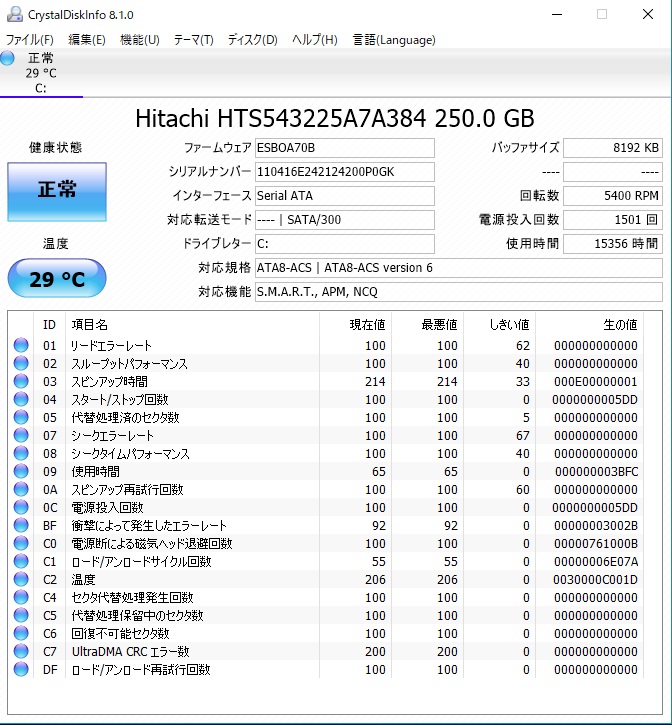The image size is (672, 725).
Task: Click the インターフェース field Serial ATA
Action: pyautogui.click(x=345, y=196)
